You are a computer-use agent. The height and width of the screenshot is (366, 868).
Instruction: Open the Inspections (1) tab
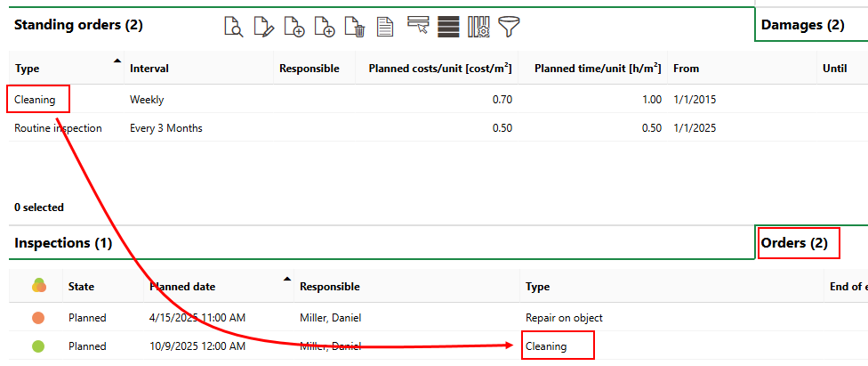63,242
